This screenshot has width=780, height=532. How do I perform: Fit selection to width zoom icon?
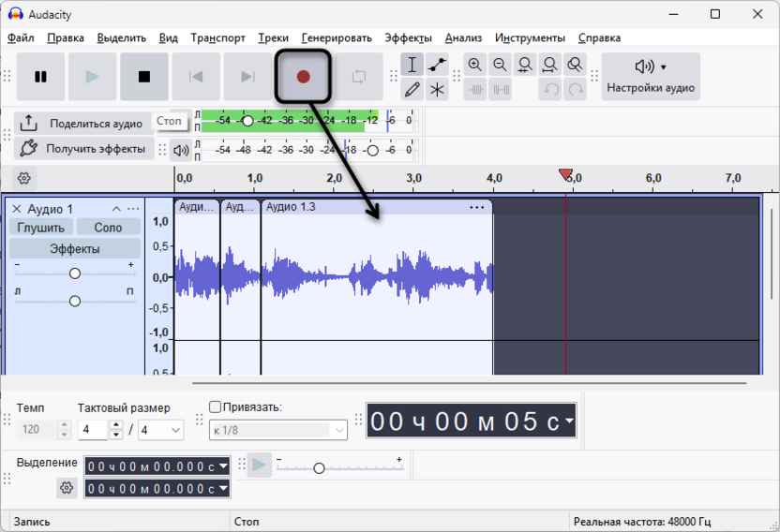[525, 65]
